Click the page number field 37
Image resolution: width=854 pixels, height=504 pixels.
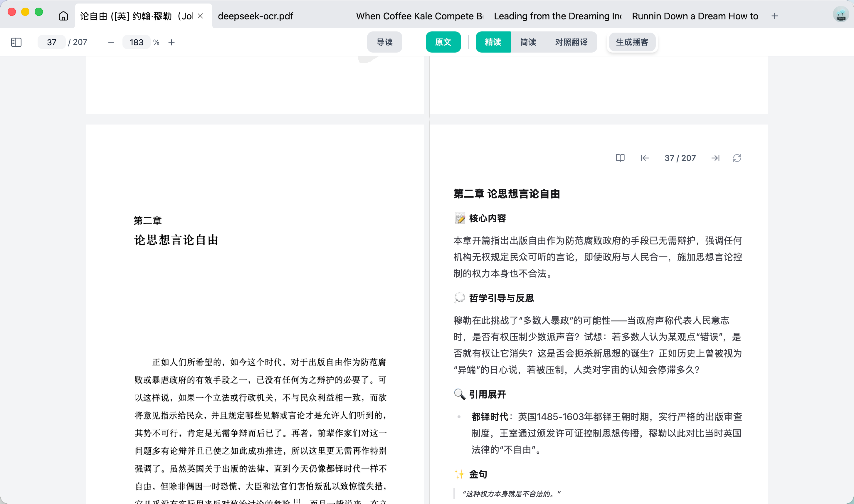click(x=52, y=42)
